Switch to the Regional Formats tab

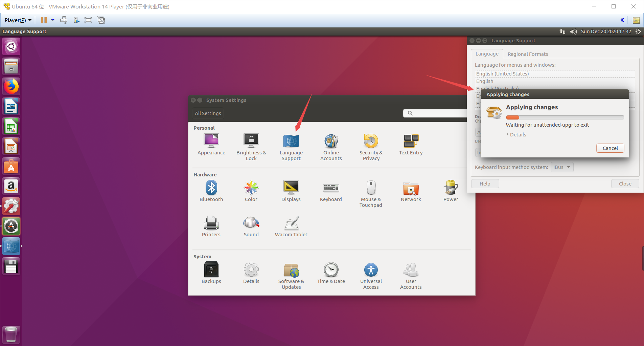click(528, 54)
